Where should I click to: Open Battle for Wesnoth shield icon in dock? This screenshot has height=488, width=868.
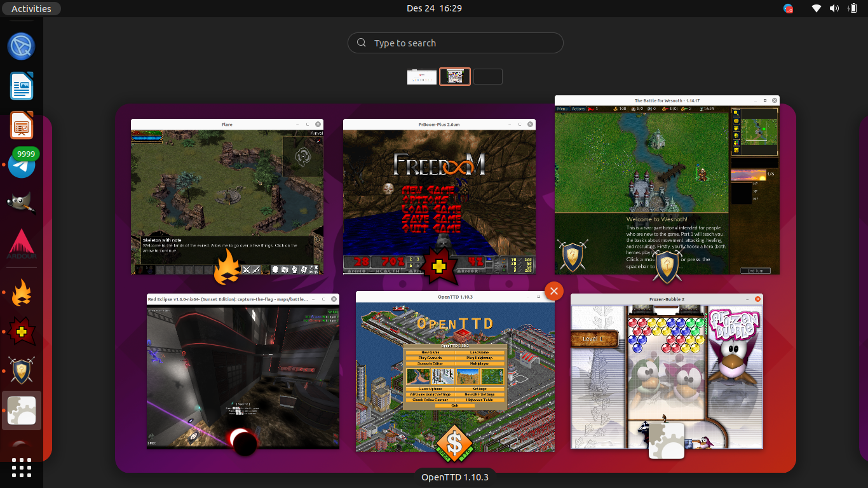[x=22, y=371]
